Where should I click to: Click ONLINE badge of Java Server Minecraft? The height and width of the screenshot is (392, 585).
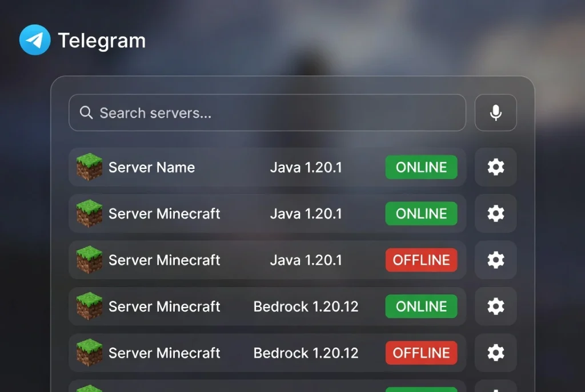tap(421, 213)
